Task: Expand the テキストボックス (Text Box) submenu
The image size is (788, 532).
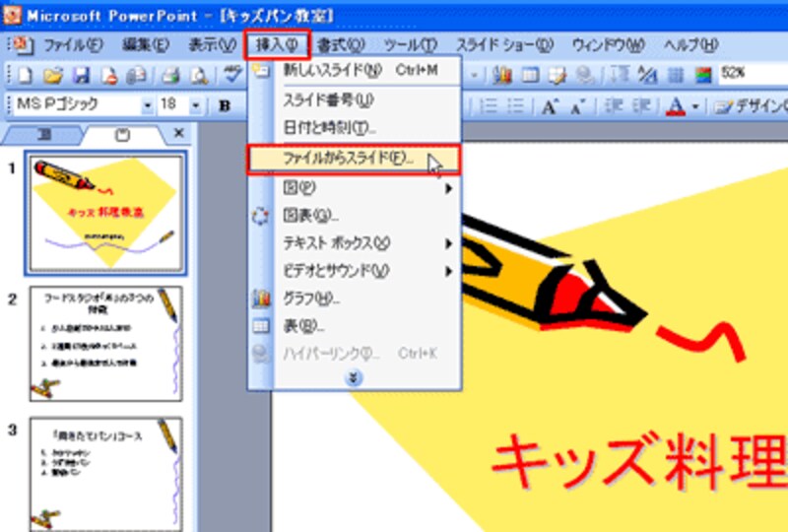Action: (355, 243)
